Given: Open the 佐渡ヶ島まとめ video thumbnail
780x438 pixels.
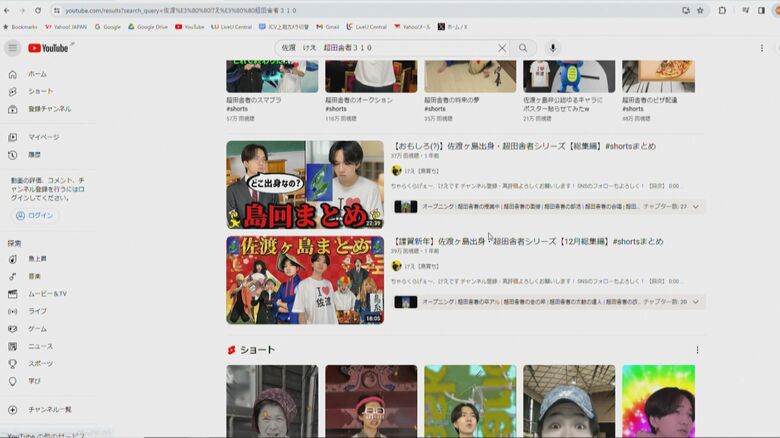Looking at the screenshot, I should (x=304, y=280).
